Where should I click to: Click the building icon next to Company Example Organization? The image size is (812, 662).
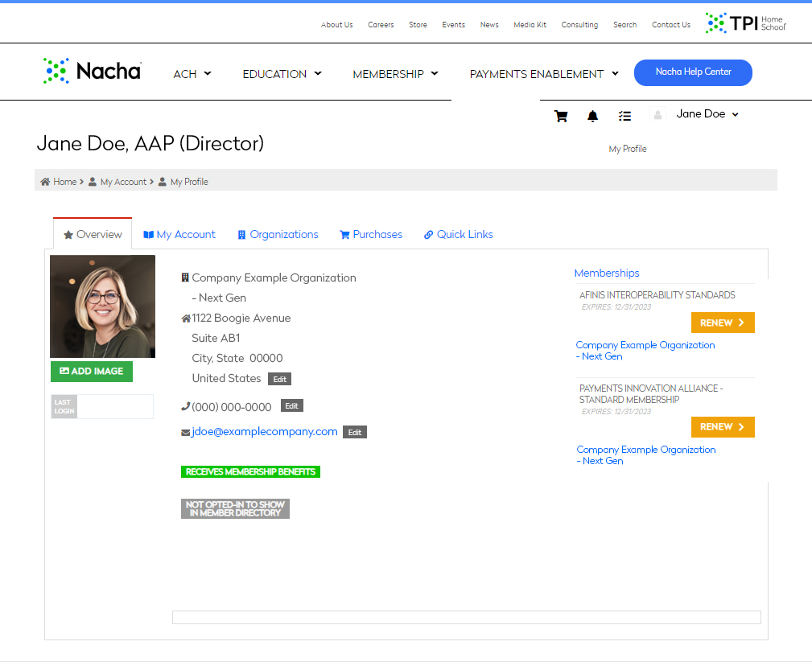[185, 278]
